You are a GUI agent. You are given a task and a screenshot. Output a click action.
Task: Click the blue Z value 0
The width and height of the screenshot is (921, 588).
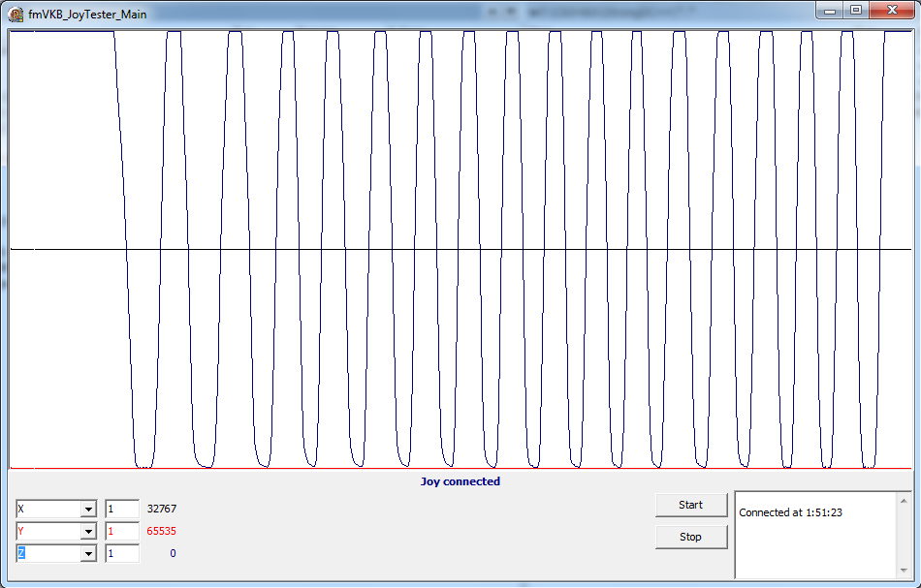(173, 553)
